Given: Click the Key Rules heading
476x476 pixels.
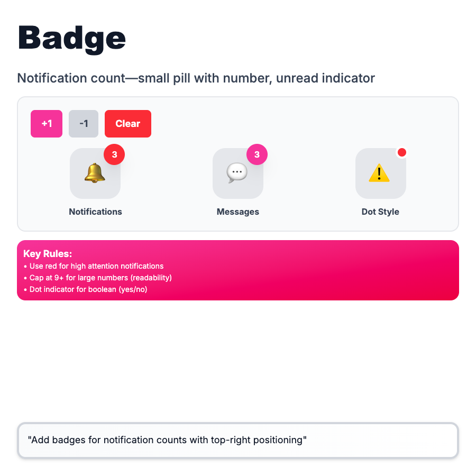Looking at the screenshot, I should (x=48, y=254).
